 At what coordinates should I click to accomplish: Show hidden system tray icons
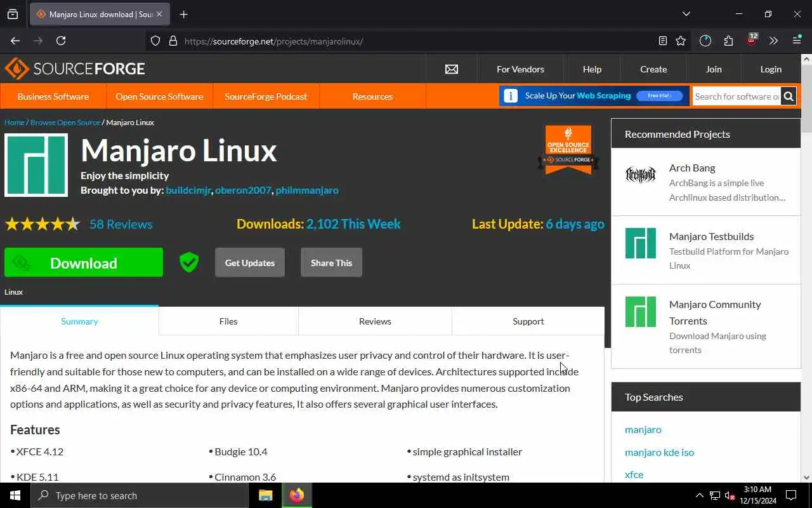(x=700, y=495)
